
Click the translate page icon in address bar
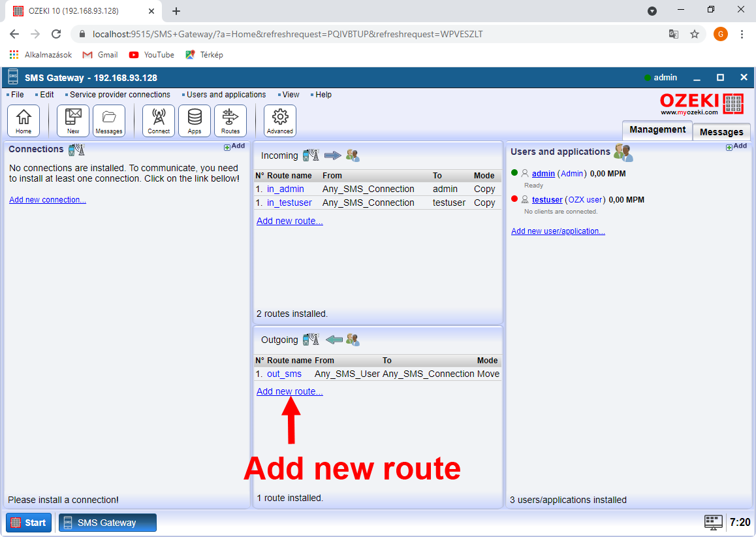click(674, 34)
